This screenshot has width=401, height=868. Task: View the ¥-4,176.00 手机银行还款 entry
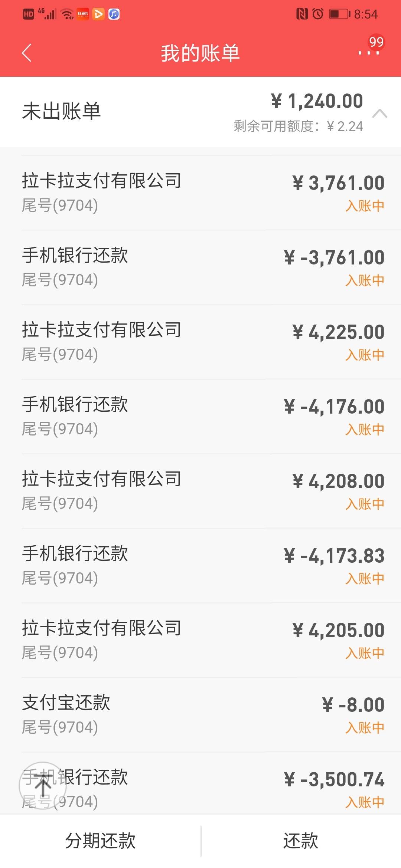click(x=200, y=417)
